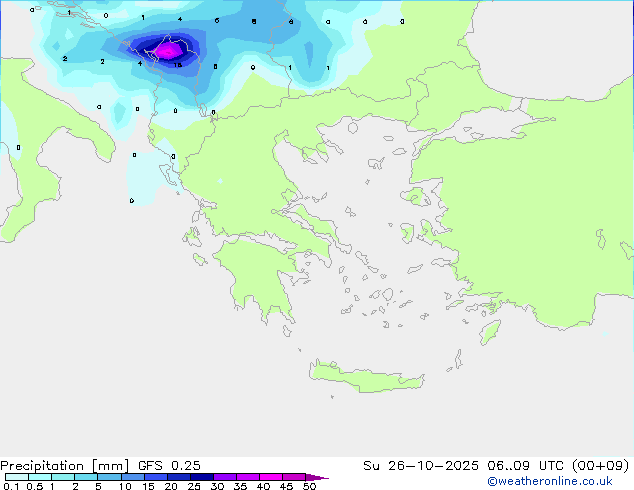Click the 1–2 mm legend swatch

(63, 477)
